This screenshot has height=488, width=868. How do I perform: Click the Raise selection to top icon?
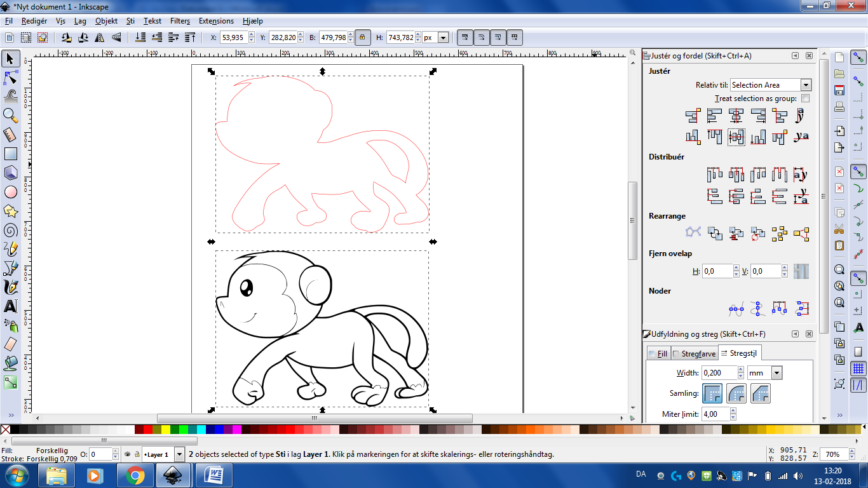pos(189,37)
